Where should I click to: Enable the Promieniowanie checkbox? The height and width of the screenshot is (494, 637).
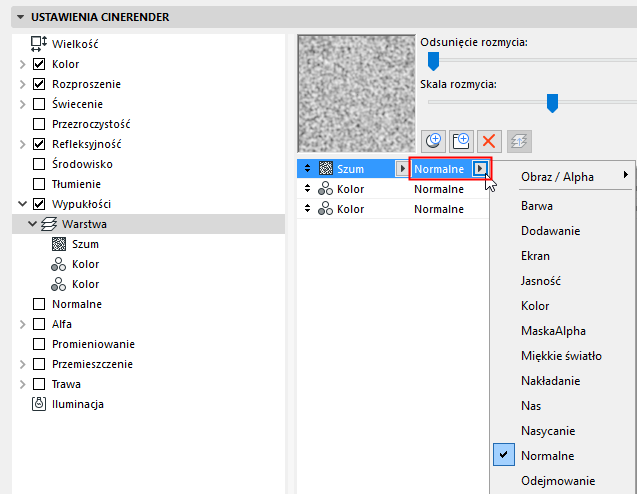(39, 344)
